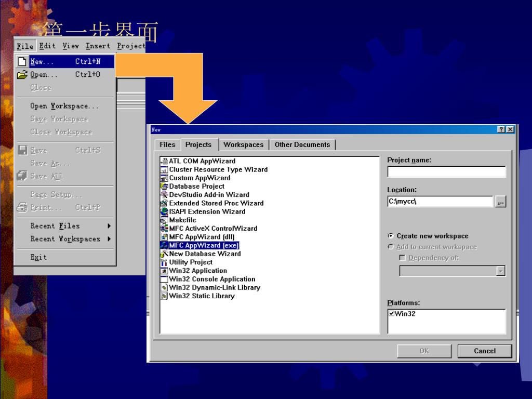Select the Database Project icon
The image size is (532, 399).
point(164,187)
